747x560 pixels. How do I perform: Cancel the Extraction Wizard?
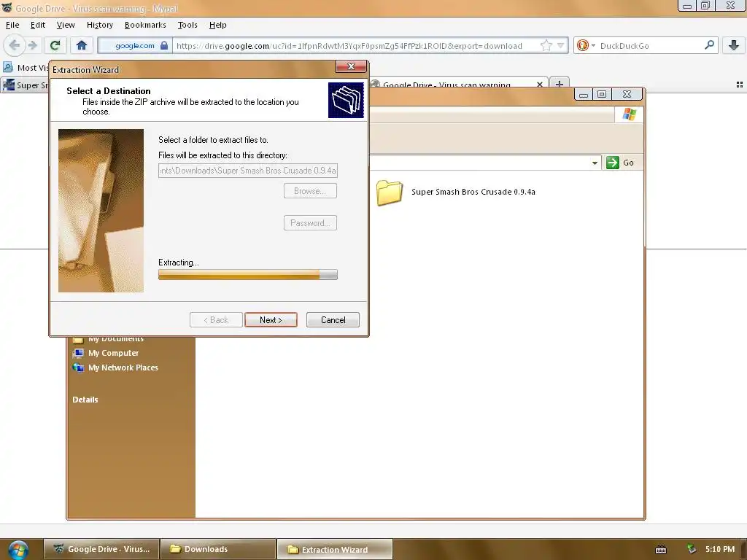[333, 320]
